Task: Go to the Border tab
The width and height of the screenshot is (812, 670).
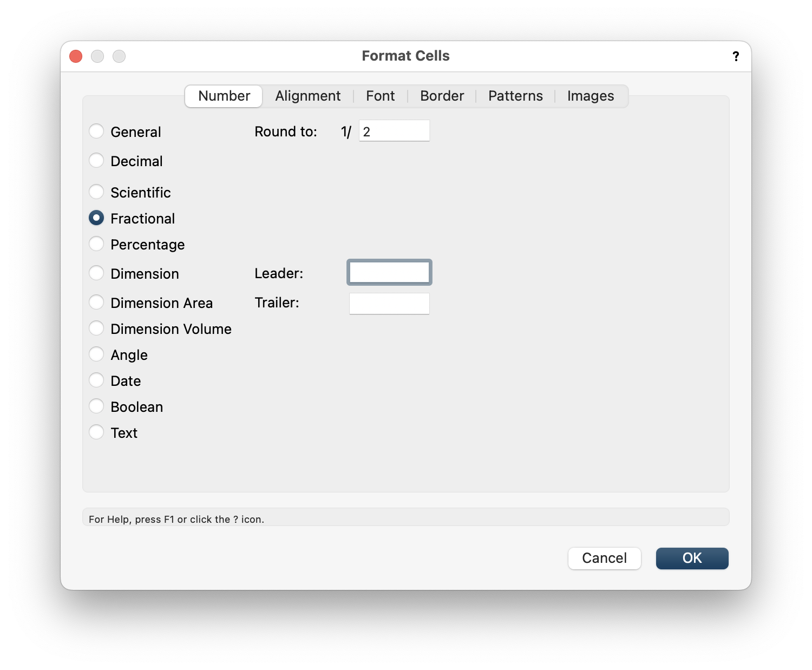Action: pyautogui.click(x=442, y=96)
